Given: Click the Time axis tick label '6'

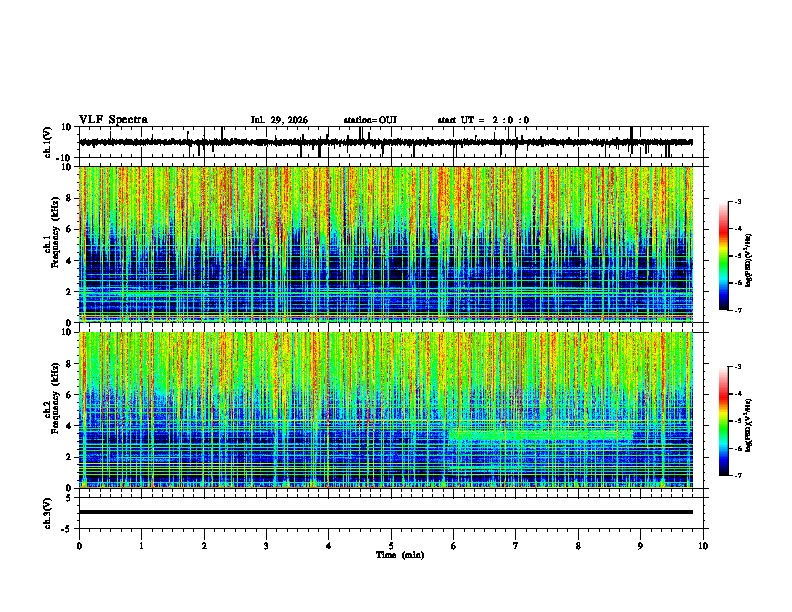Looking at the screenshot, I should tap(453, 546).
